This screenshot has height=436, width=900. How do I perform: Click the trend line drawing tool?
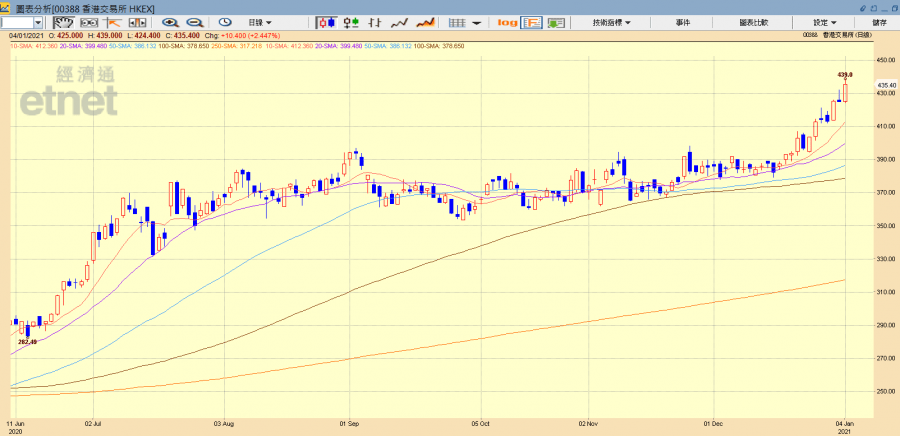[x=113, y=22]
